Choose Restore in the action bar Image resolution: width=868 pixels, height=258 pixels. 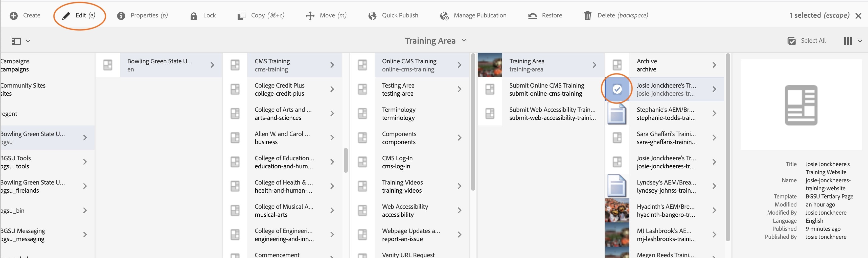[545, 15]
